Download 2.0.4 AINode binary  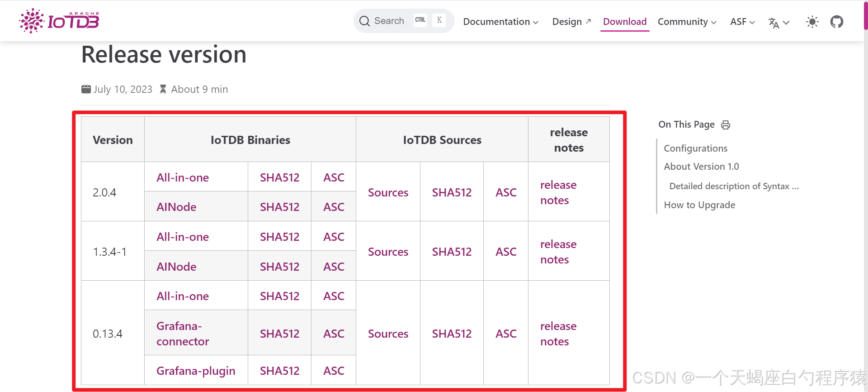(x=176, y=207)
